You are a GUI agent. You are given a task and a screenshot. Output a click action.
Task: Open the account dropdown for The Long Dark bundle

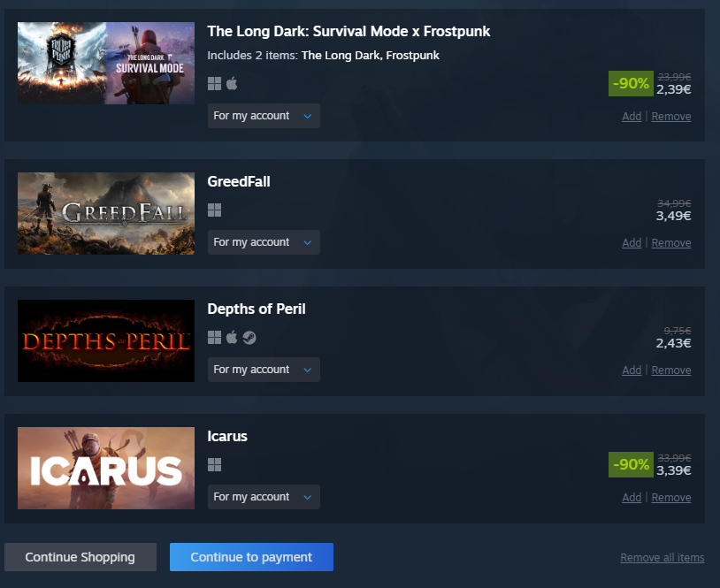point(264,116)
